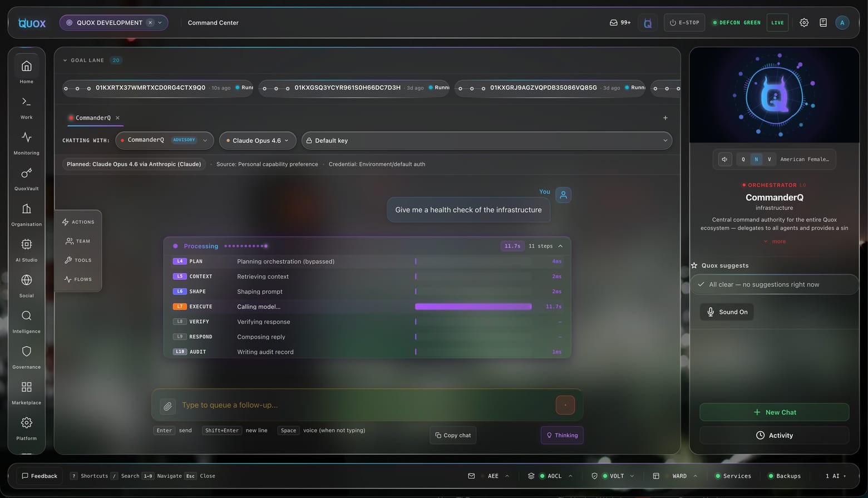This screenshot has width=868, height=498.
Task: Select voice option N
Action: (756, 159)
